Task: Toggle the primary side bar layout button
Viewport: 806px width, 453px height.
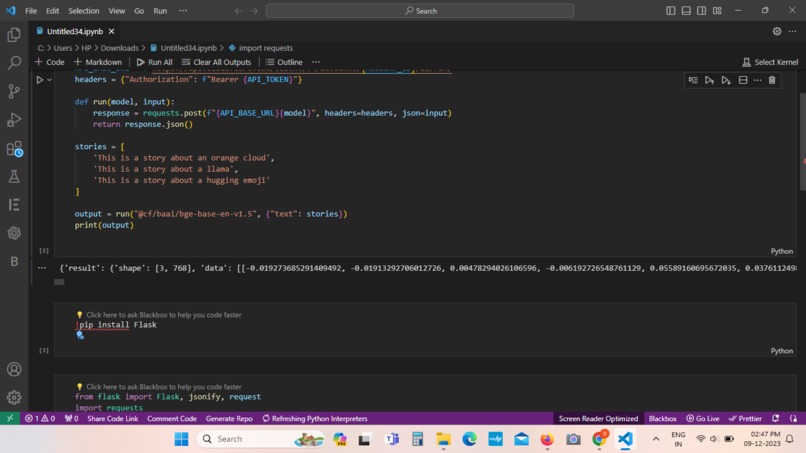Action: point(671,11)
